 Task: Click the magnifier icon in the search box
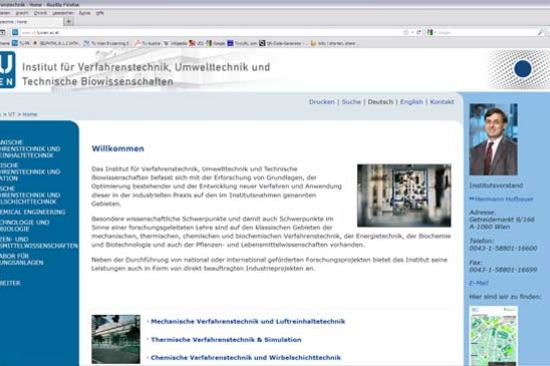pos(540,33)
